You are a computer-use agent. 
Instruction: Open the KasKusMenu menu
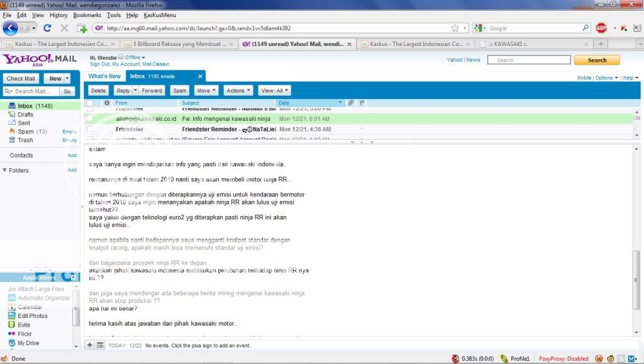[x=160, y=15]
